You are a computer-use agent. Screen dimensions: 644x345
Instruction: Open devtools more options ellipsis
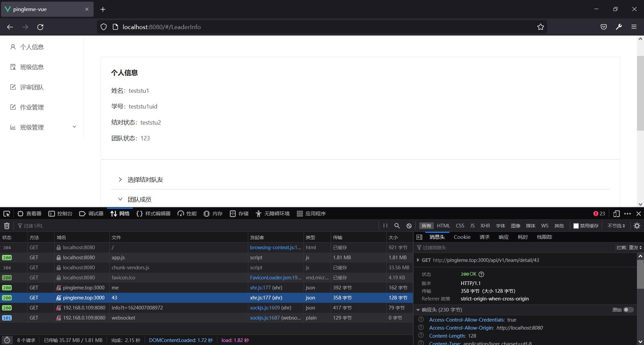click(628, 214)
